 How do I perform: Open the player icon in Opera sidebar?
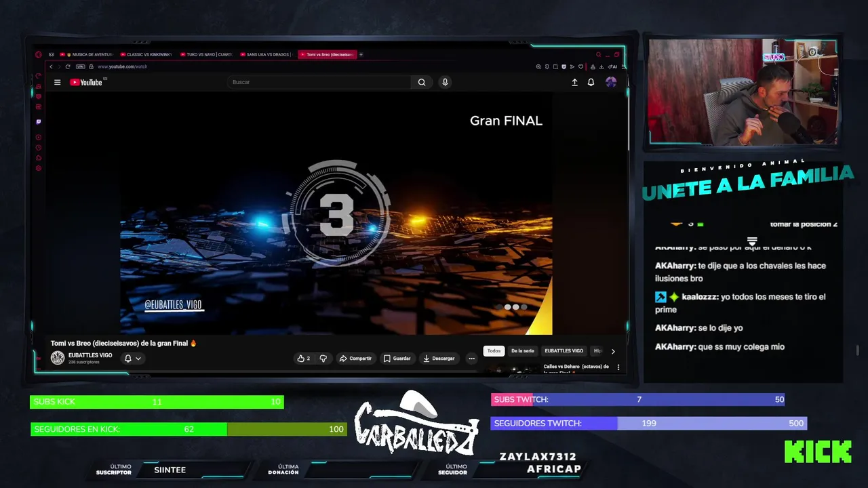click(x=39, y=137)
